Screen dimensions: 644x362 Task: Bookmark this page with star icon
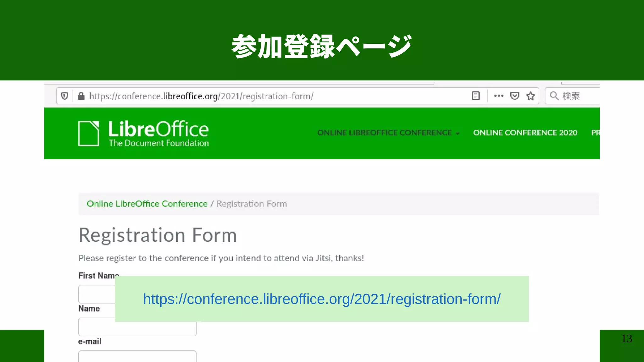click(531, 96)
